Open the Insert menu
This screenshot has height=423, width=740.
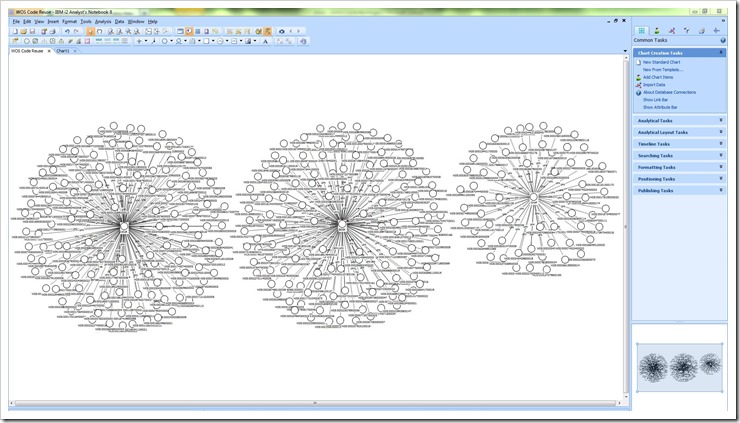point(53,22)
